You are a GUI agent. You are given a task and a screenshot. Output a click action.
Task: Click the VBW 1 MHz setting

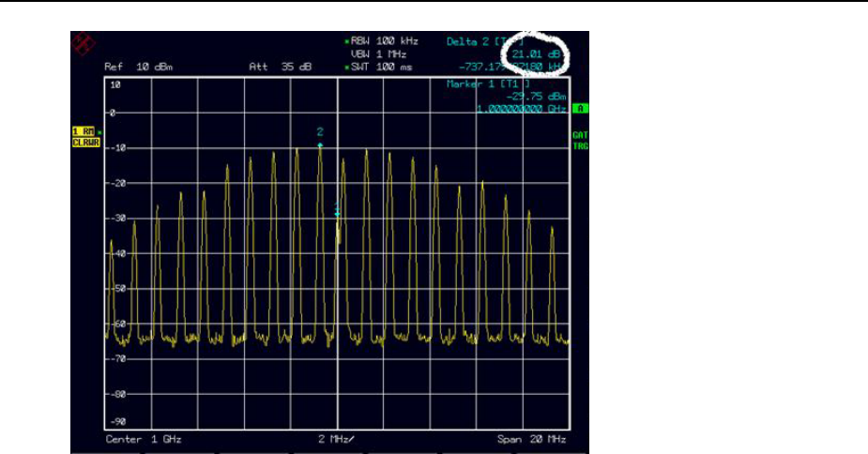[x=379, y=54]
